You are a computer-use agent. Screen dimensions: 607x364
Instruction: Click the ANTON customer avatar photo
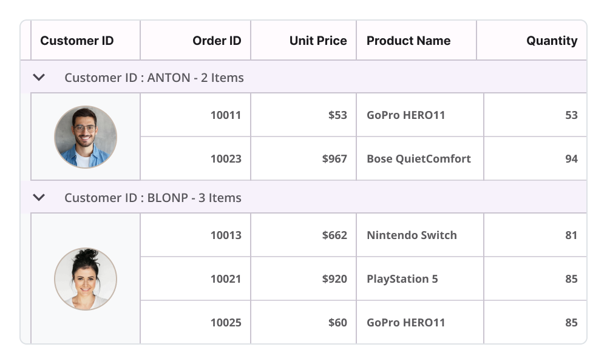pos(86,137)
